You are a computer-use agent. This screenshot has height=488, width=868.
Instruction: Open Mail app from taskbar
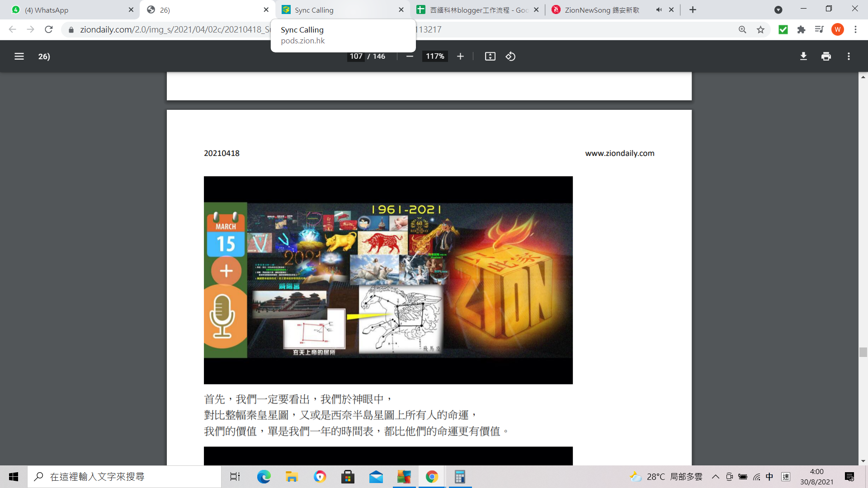point(376,477)
